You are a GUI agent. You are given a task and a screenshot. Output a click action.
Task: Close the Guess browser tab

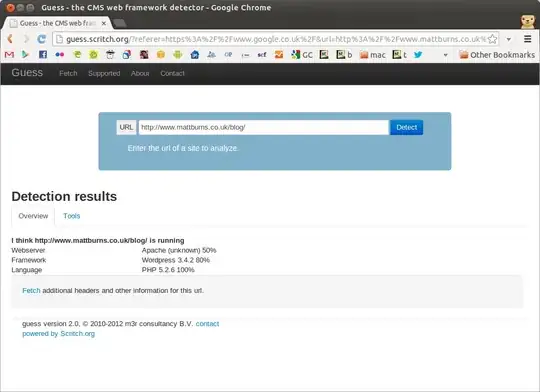(104, 23)
